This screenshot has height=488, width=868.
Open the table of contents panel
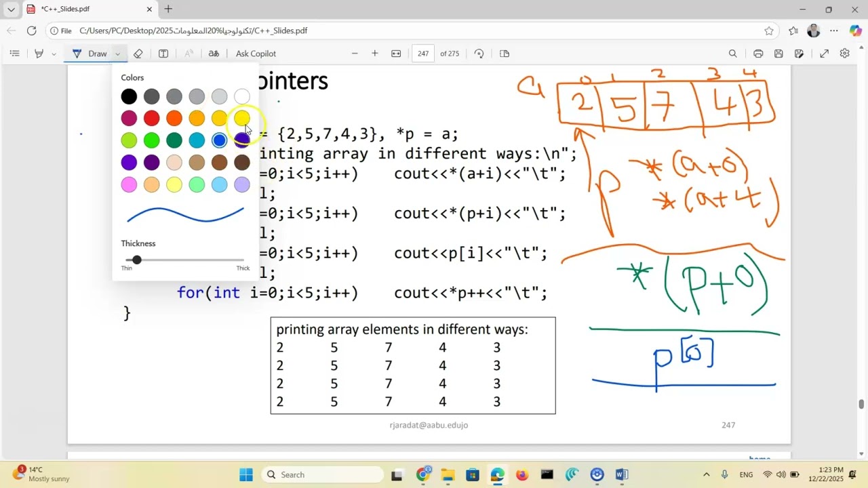point(15,54)
